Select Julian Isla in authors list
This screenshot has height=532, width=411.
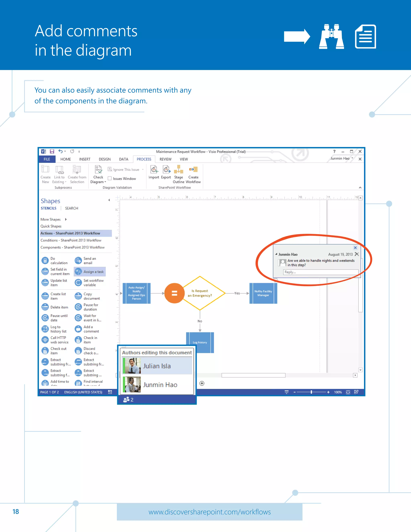tap(157, 366)
